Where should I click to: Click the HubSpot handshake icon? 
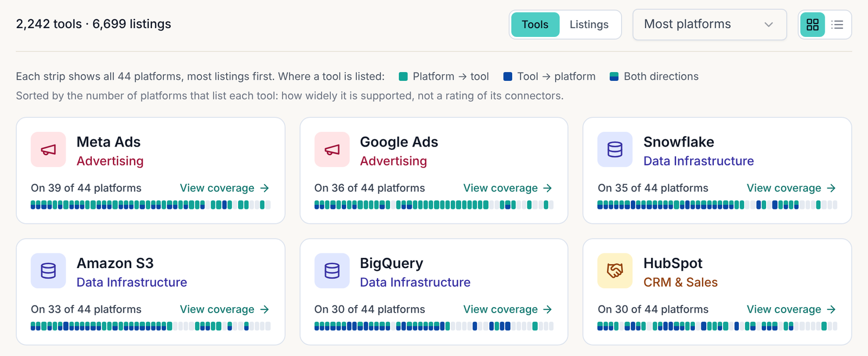click(615, 271)
